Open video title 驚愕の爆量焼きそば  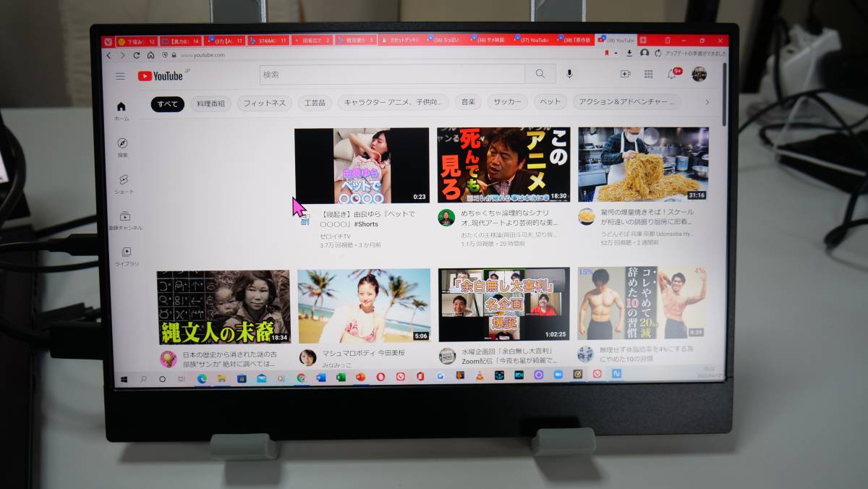(x=647, y=217)
